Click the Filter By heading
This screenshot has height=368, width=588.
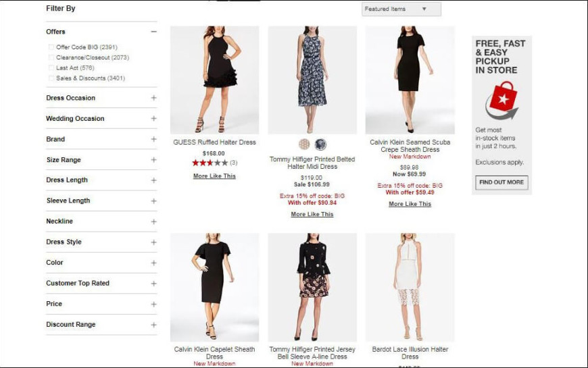pos(60,8)
